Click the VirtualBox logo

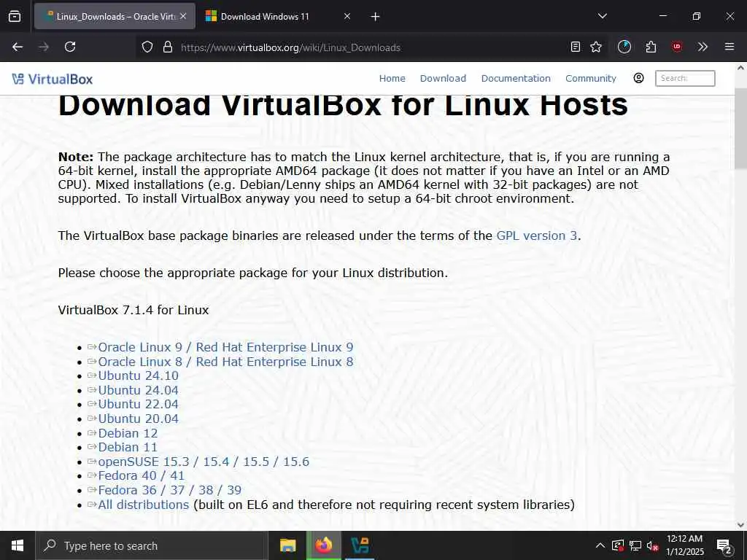click(x=53, y=79)
